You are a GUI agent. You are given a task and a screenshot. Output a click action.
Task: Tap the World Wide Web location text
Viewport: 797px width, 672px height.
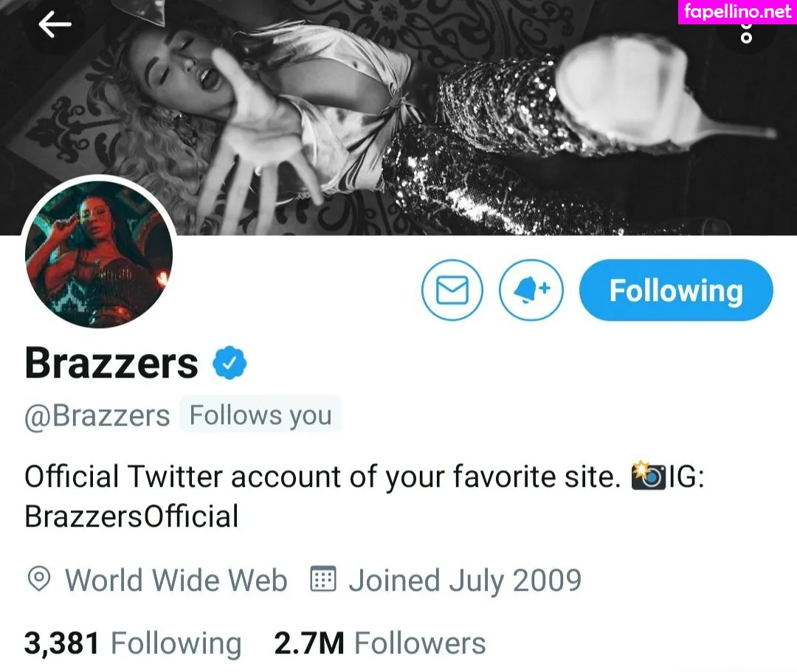click(x=176, y=580)
